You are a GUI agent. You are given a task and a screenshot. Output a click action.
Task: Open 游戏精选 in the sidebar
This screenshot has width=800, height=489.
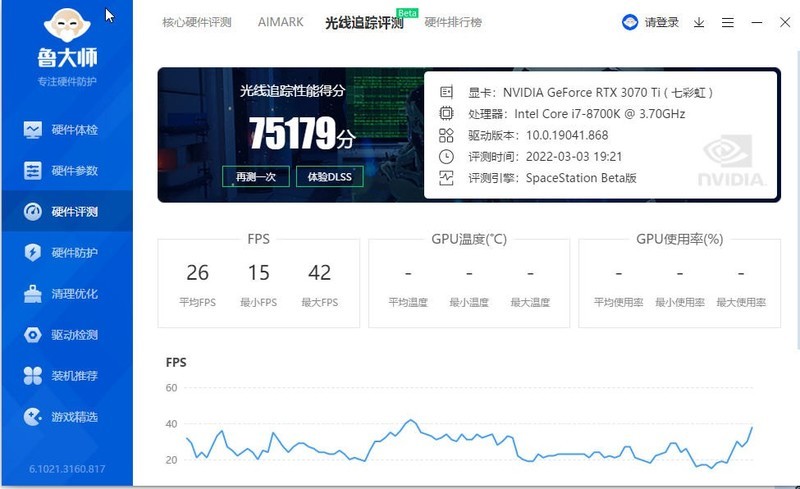point(67,417)
